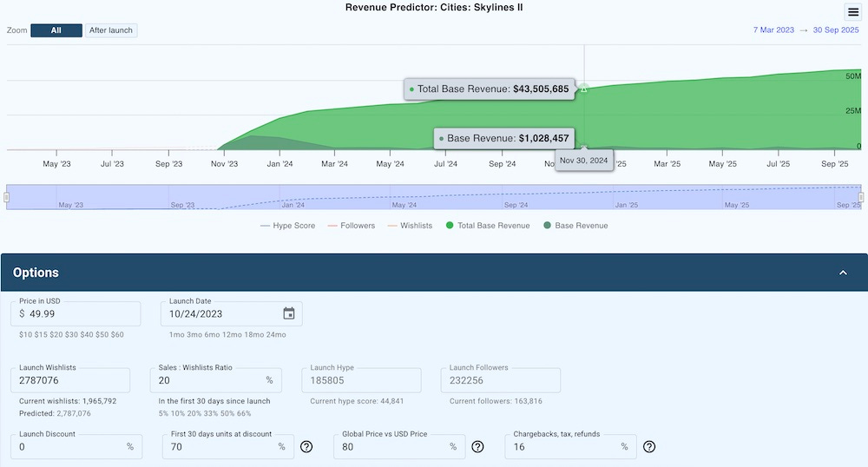This screenshot has width=868, height=467.
Task: Focus First 30 days units at discount field
Action: pyautogui.click(x=228, y=446)
